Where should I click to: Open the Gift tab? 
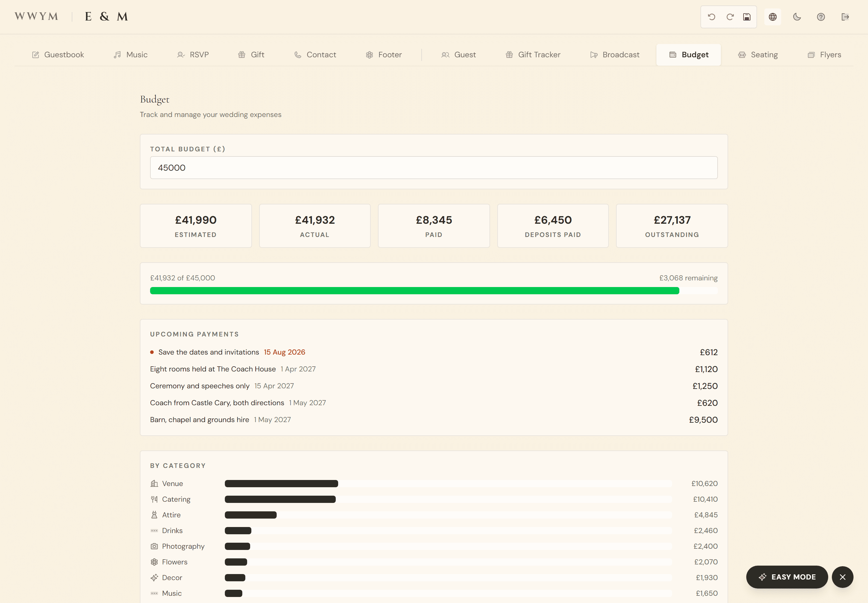[x=251, y=55]
